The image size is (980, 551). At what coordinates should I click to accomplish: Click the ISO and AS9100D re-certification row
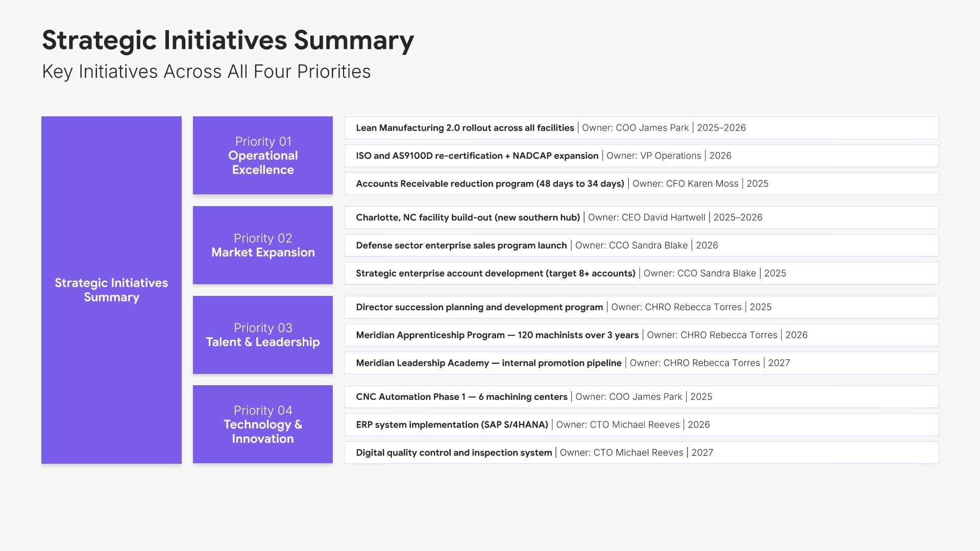pyautogui.click(x=641, y=156)
